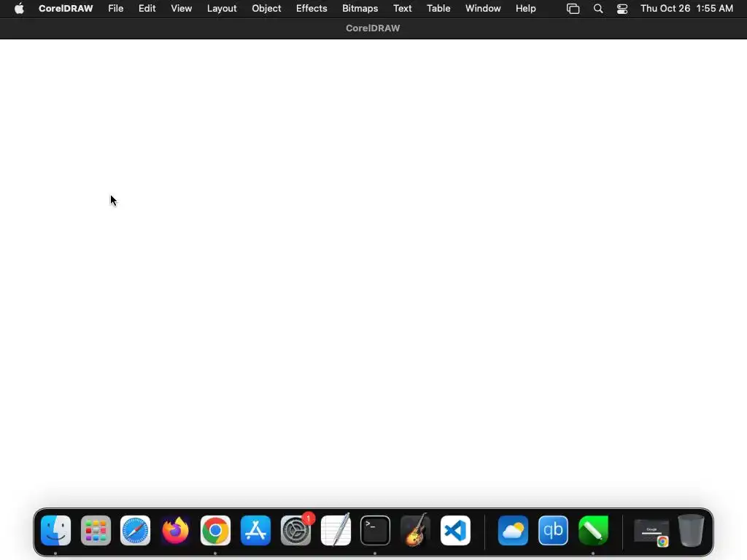747x560 pixels.
Task: Launch GarageBand from the Dock
Action: coord(415,529)
